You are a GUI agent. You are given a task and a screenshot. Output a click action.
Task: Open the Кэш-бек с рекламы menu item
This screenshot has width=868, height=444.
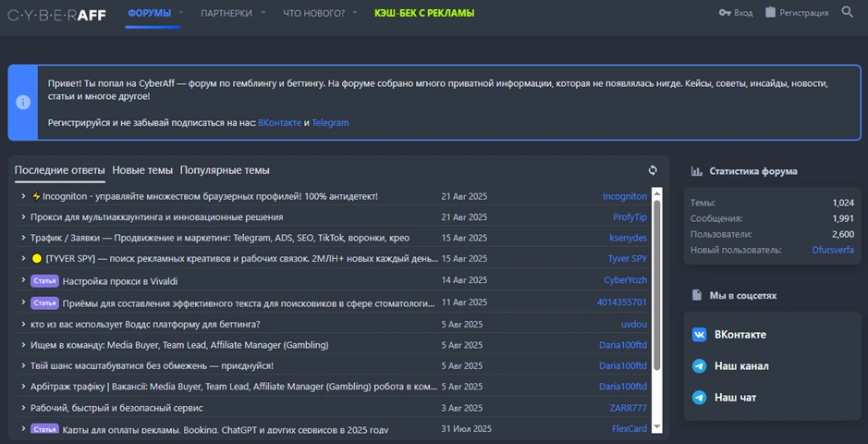424,13
